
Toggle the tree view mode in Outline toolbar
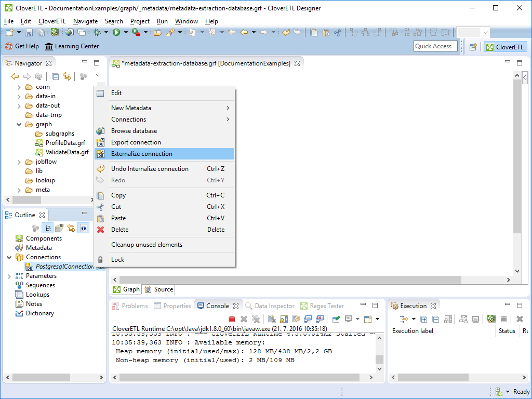48,228
